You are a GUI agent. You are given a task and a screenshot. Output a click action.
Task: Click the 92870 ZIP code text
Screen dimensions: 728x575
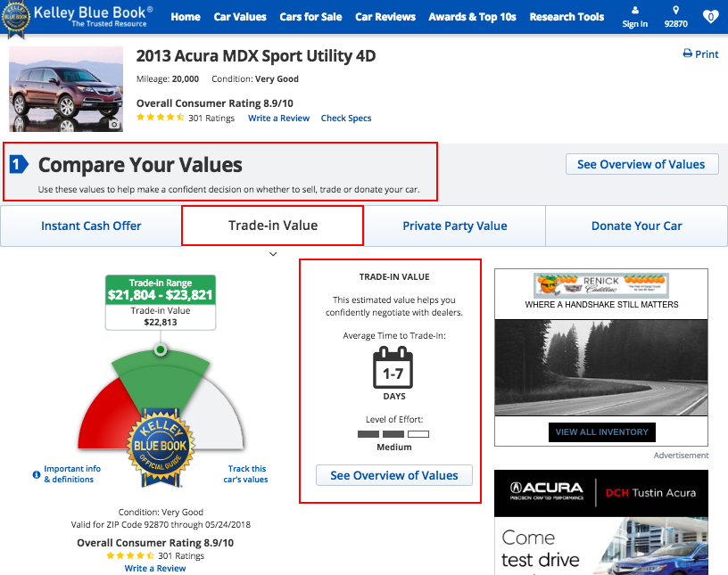[675, 24]
